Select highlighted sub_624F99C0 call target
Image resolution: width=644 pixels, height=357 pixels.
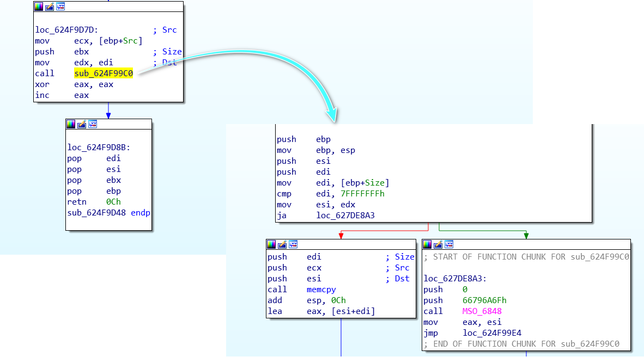(104, 73)
